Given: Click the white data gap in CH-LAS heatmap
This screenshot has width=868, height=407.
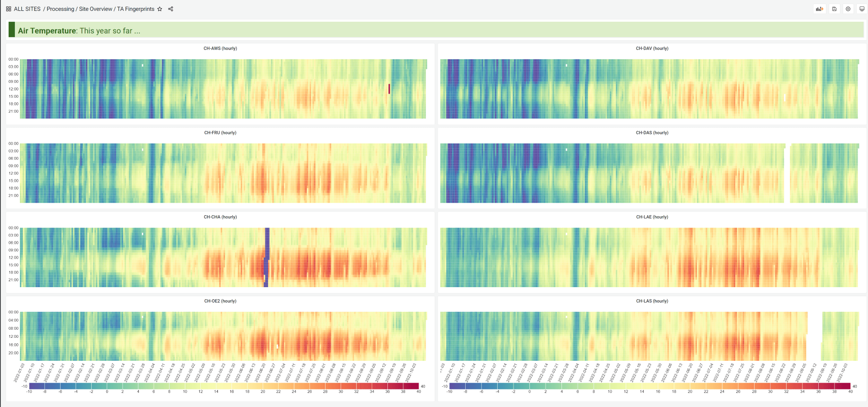Looking at the screenshot, I should (x=815, y=336).
